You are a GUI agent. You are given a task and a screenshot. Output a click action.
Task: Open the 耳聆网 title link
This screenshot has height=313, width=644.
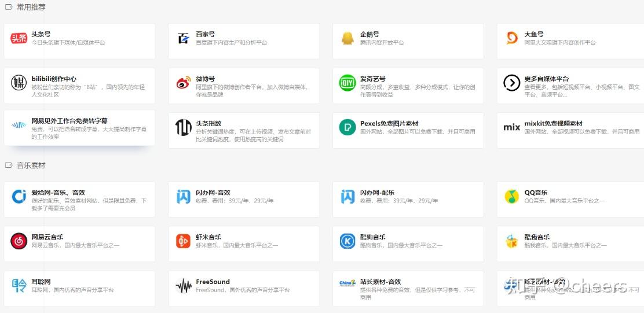(x=41, y=282)
